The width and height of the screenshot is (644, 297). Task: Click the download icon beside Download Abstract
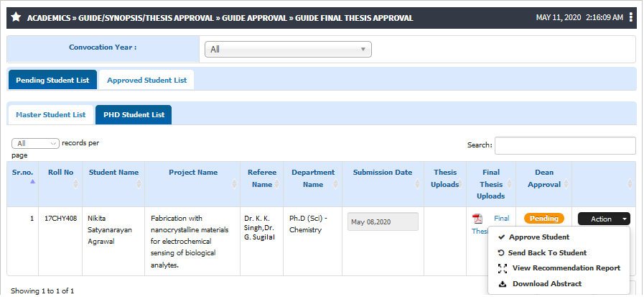(503, 284)
